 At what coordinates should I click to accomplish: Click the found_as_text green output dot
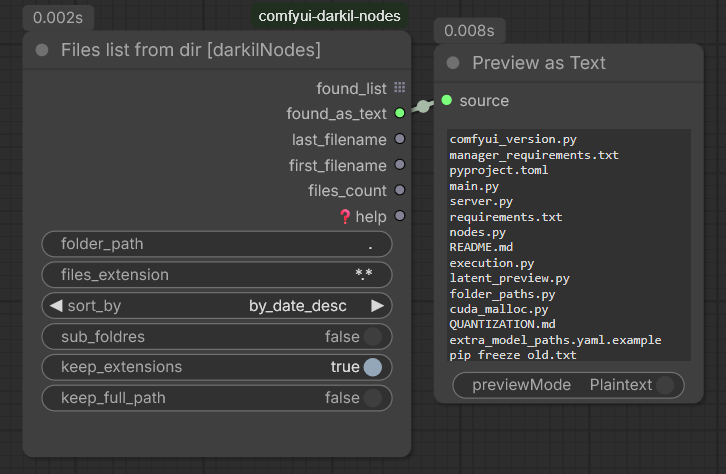[400, 113]
